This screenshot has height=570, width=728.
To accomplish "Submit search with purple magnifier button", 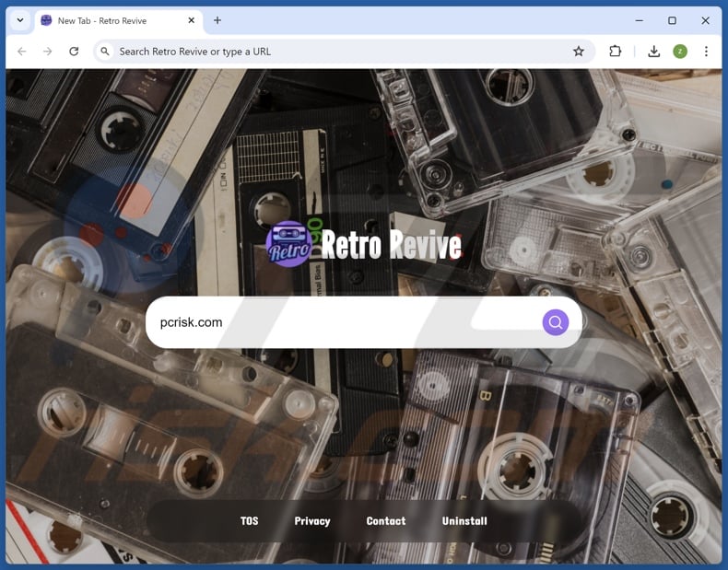I will [x=556, y=322].
